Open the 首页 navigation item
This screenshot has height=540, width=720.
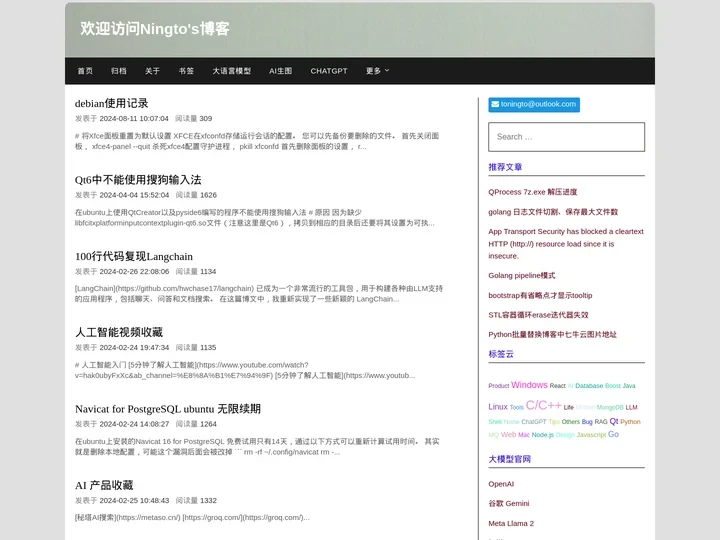pyautogui.click(x=85, y=71)
